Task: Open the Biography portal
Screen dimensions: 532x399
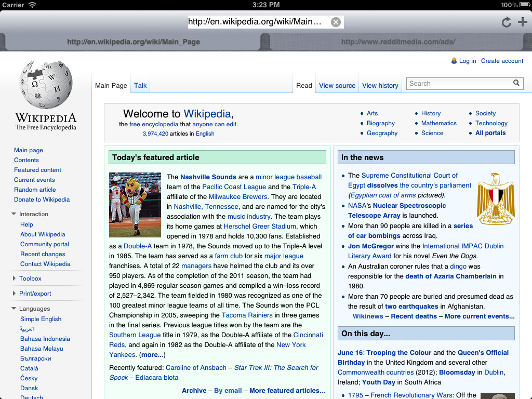Action: (x=381, y=123)
